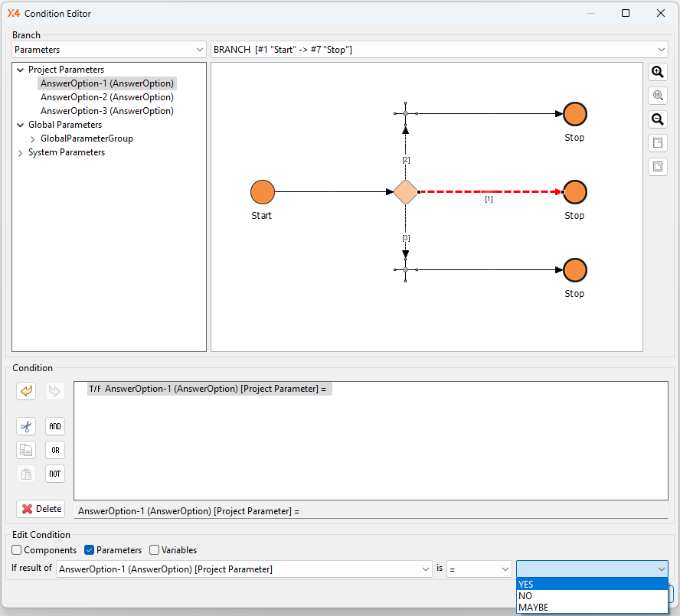Viewport: 680px width, 616px height.
Task: Cut the condition with scissors icon
Action: point(26,426)
